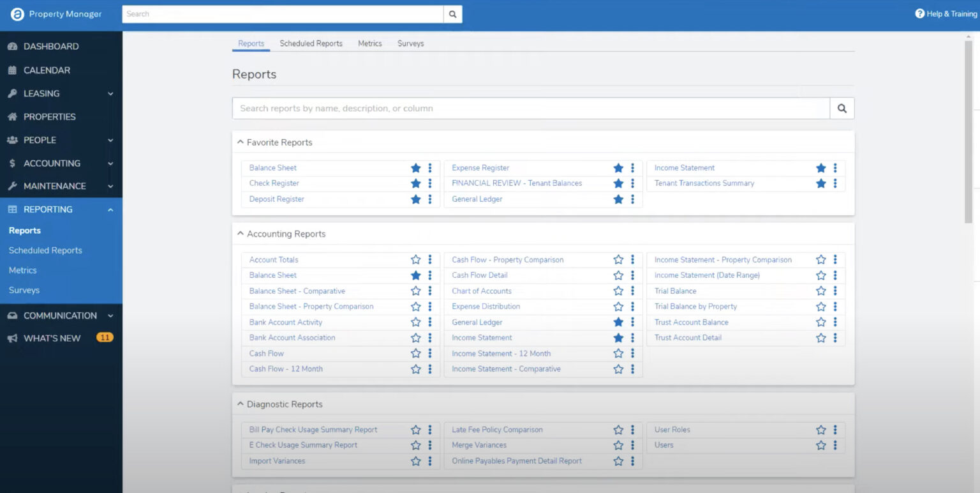980x493 pixels.
Task: Click the report search magnifying glass icon
Action: click(x=841, y=108)
